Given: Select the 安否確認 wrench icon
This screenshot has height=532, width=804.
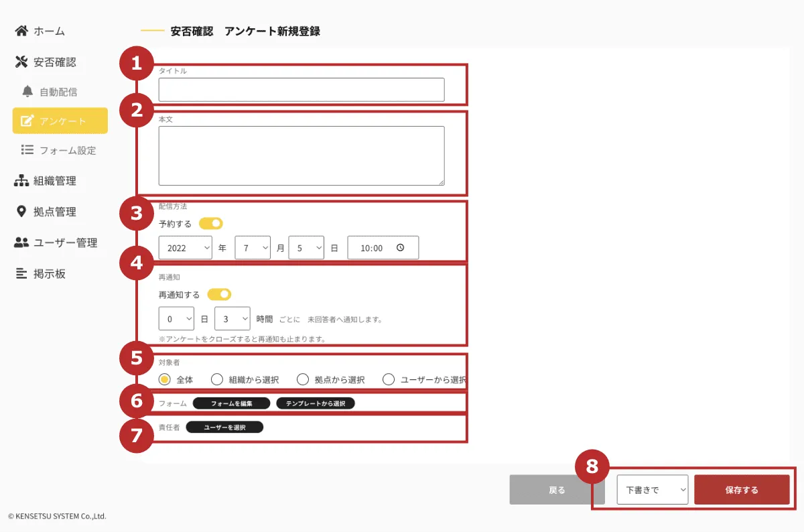Looking at the screenshot, I should (22, 62).
